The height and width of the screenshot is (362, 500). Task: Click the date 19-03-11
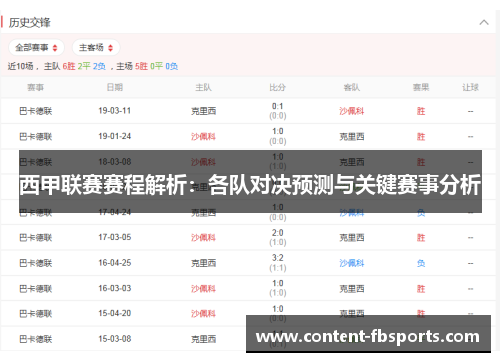(x=115, y=111)
